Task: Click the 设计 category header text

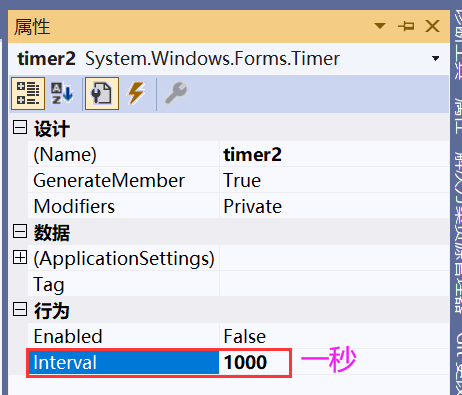Action: [x=52, y=128]
